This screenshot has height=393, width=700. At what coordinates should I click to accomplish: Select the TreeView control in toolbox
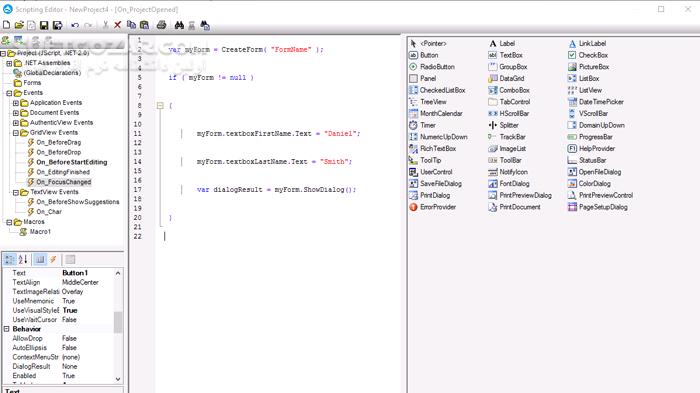(428, 102)
